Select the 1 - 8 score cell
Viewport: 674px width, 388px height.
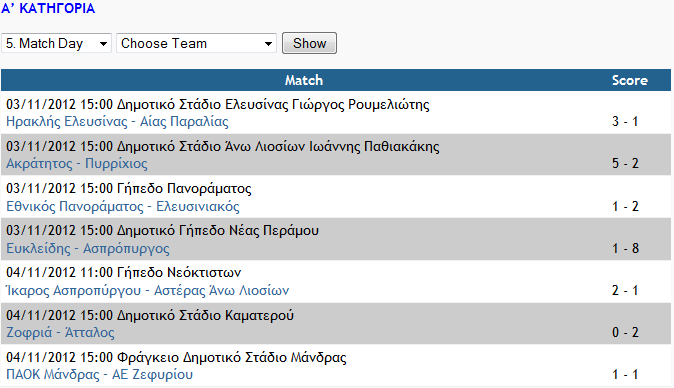pyautogui.click(x=625, y=248)
